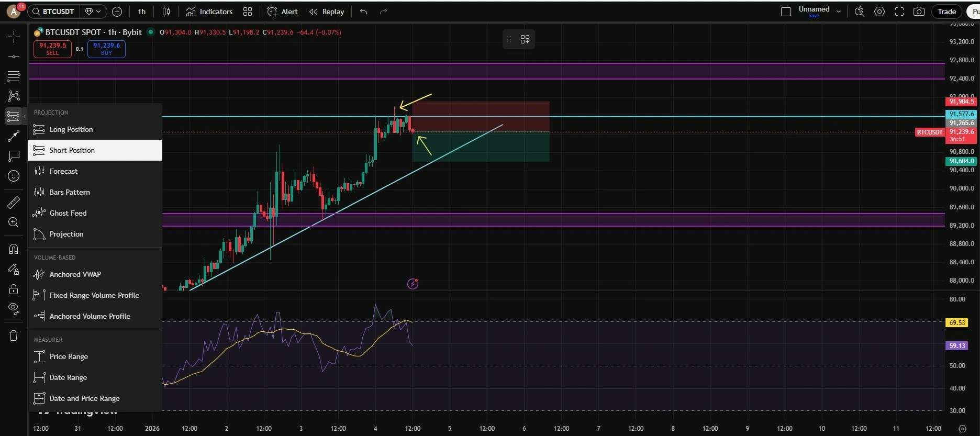The image size is (980, 436).
Task: Toggle magnet mode
Action: (x=14, y=249)
